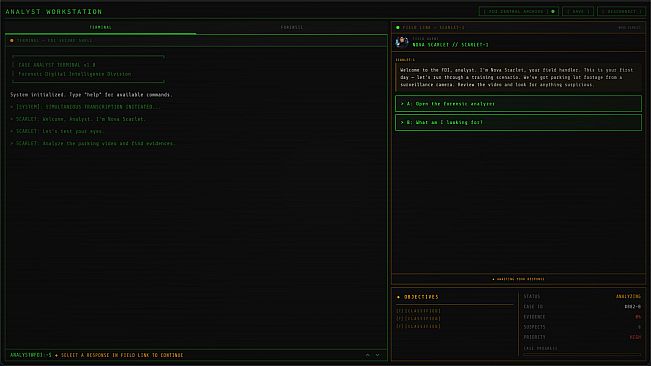Select the third classified objective

[418, 327]
